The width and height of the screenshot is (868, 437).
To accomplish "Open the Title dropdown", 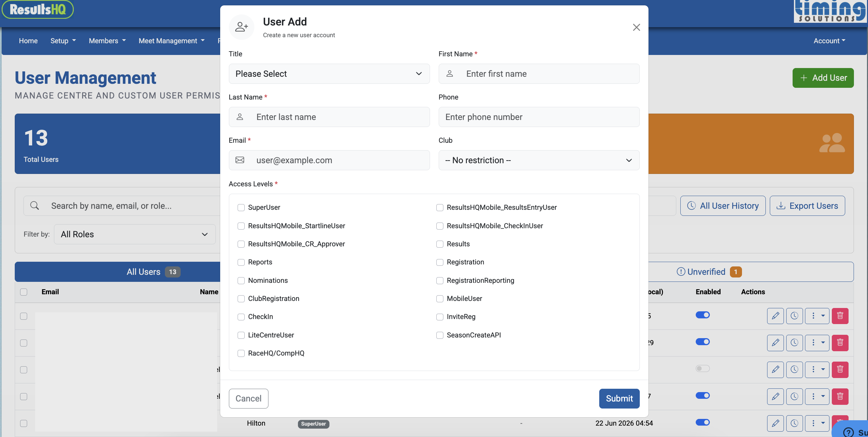I will click(x=329, y=74).
